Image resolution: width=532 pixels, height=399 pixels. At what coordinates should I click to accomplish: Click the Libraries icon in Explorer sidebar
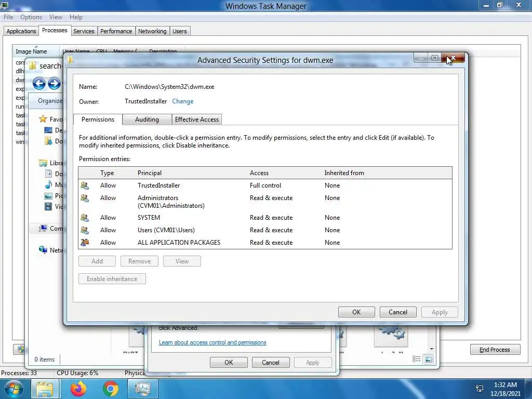point(43,163)
